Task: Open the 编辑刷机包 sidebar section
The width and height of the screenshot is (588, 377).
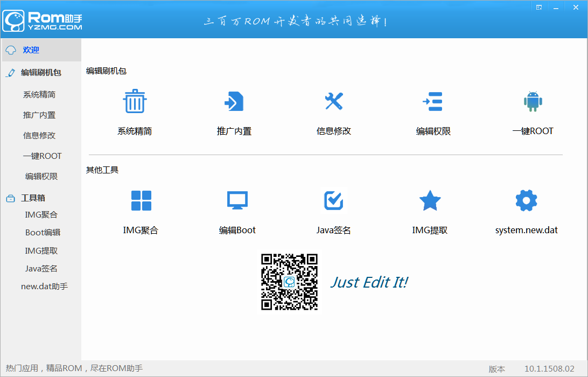Action: tap(41, 73)
